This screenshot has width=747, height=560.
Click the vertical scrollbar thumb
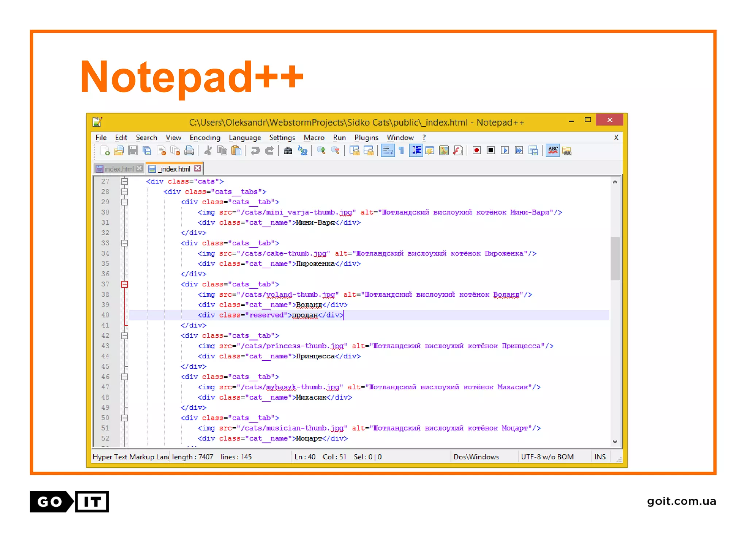[615, 258]
